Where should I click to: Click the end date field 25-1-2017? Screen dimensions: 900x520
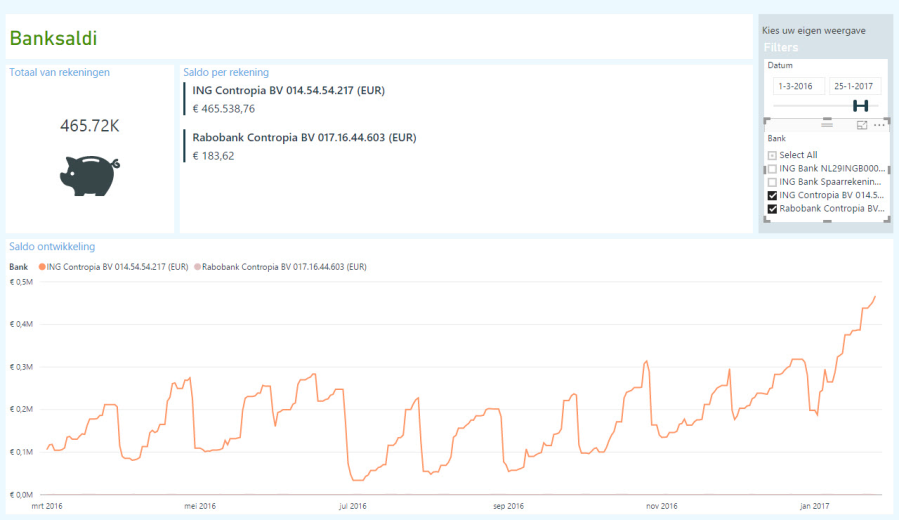[854, 86]
